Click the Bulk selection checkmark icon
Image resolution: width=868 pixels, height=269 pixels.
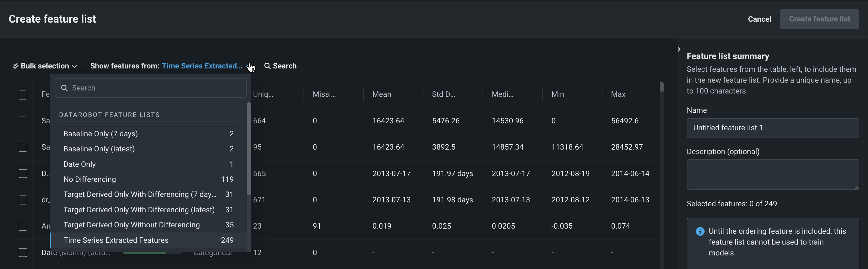15,66
